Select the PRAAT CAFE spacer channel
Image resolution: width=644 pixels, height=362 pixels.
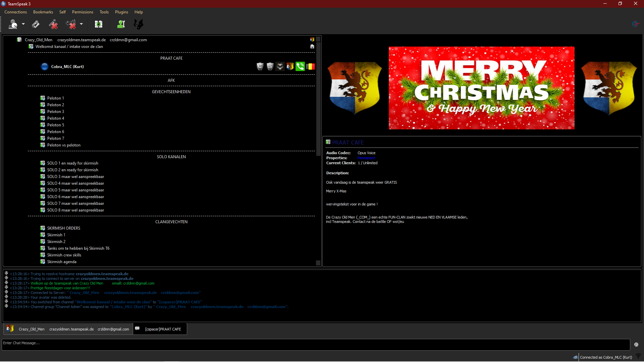point(171,58)
